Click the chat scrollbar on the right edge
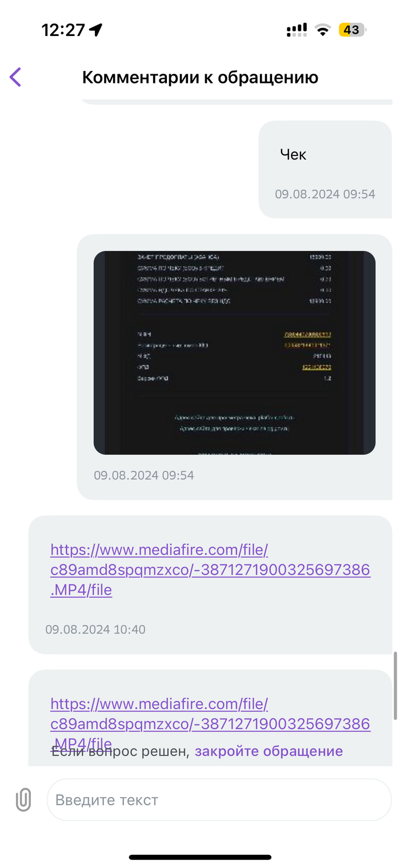400x868 pixels. point(395,686)
